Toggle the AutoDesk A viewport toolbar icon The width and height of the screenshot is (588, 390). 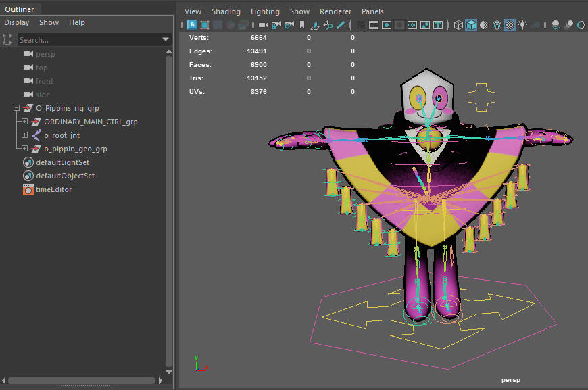tap(192, 25)
